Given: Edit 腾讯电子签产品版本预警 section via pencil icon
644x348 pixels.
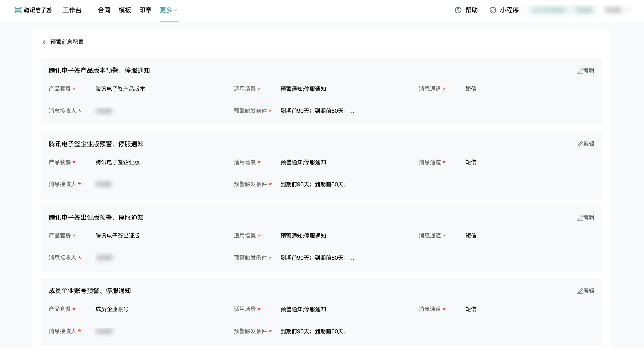Looking at the screenshot, I should click(580, 71).
